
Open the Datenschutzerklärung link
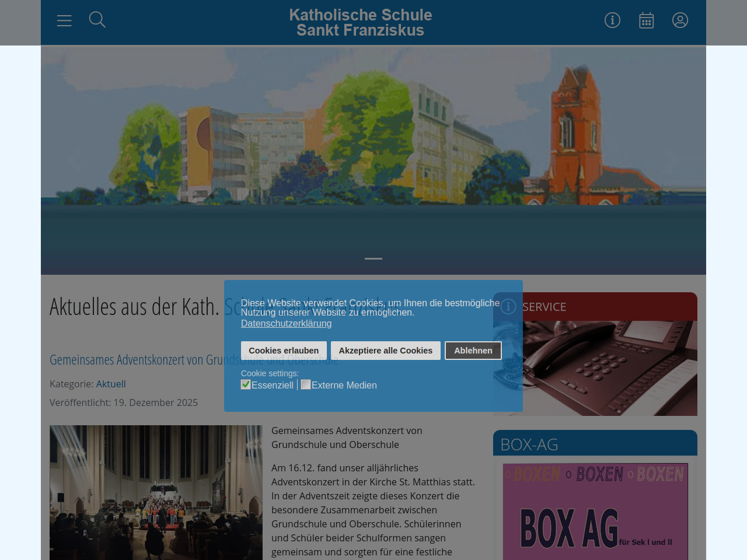pos(286,323)
